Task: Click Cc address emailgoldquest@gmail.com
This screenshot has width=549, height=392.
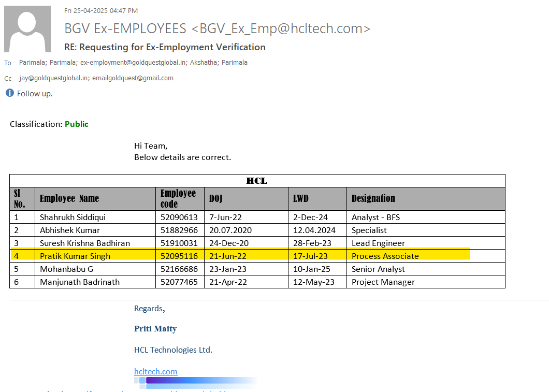Action: [x=133, y=78]
